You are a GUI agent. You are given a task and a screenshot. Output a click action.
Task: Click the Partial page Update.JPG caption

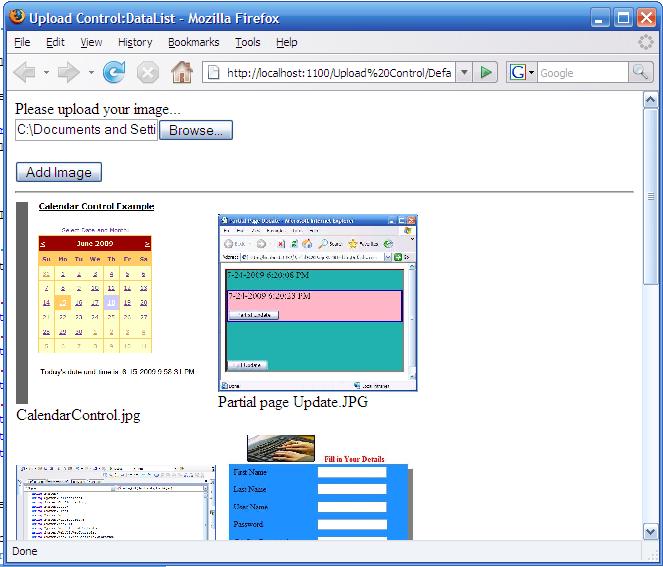point(293,402)
